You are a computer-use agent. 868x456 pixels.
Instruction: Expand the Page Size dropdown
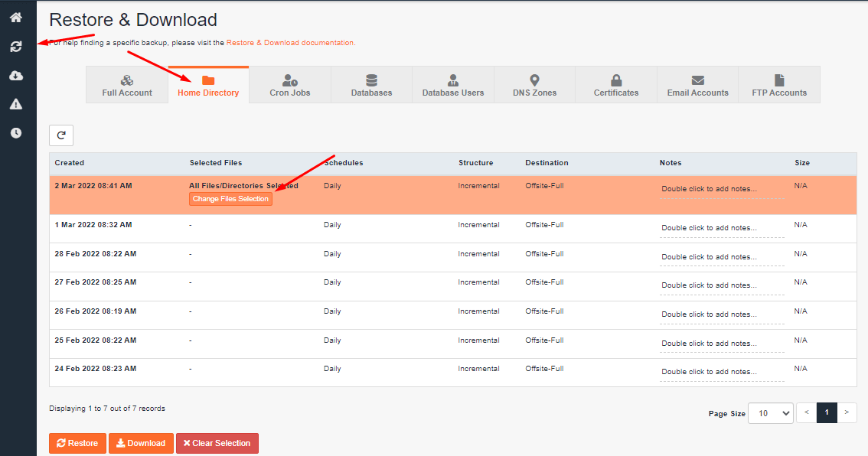(x=770, y=413)
